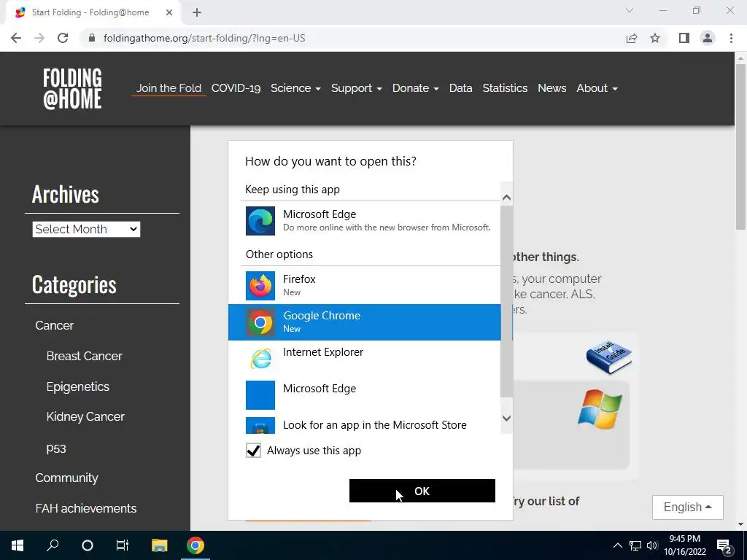Expand the Donate menu
This screenshot has width=747, height=560.
[415, 88]
